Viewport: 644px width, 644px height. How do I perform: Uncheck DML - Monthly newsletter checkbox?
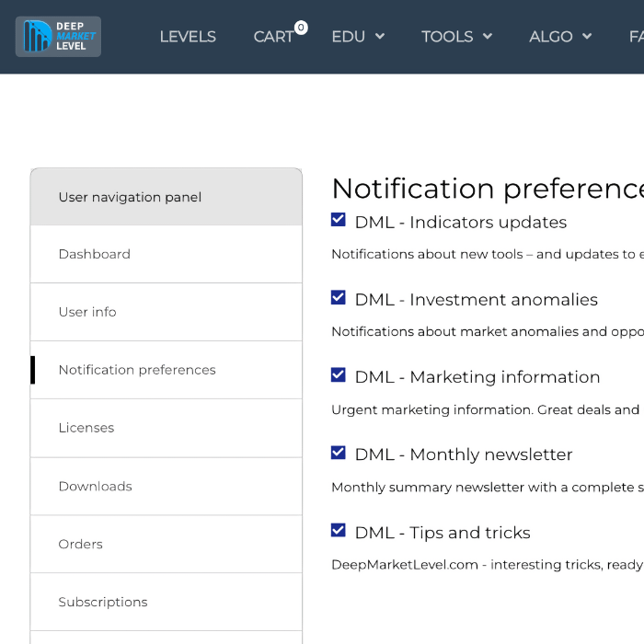click(x=339, y=453)
